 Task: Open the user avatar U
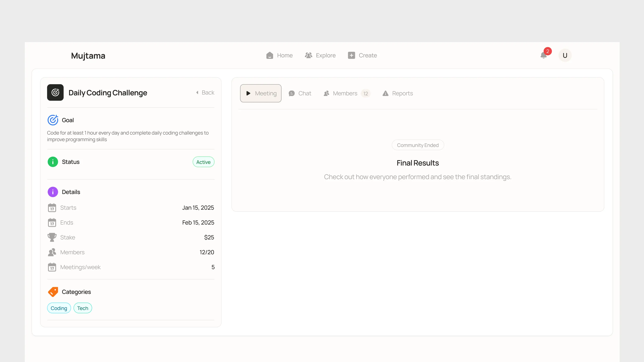(x=565, y=56)
